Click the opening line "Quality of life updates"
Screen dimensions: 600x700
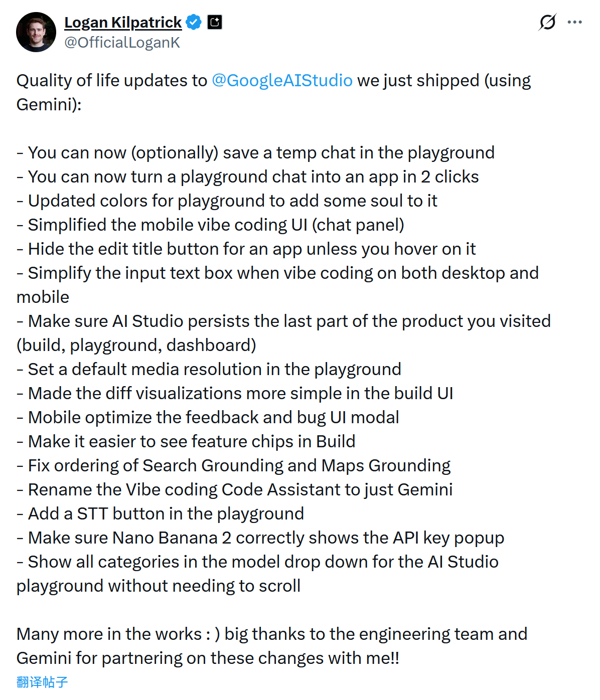coord(111,81)
